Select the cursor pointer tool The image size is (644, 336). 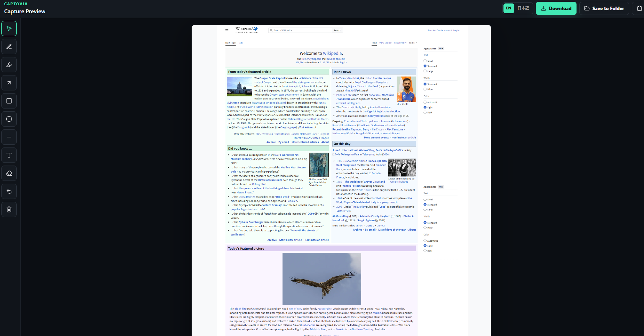pyautogui.click(x=9, y=29)
